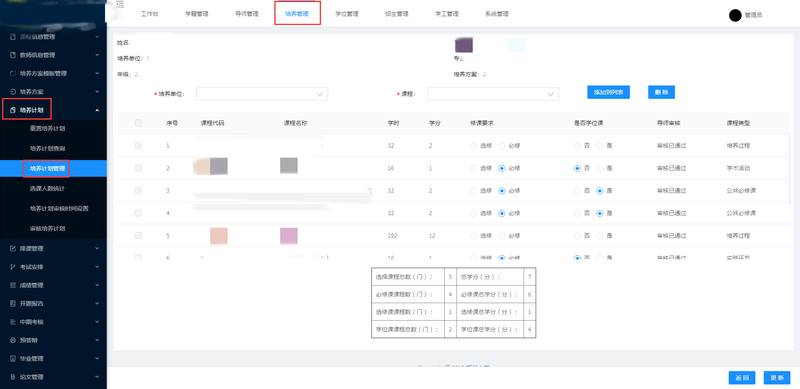Click the 培养方案 sidebar icon
The image size is (800, 389).
[13, 92]
